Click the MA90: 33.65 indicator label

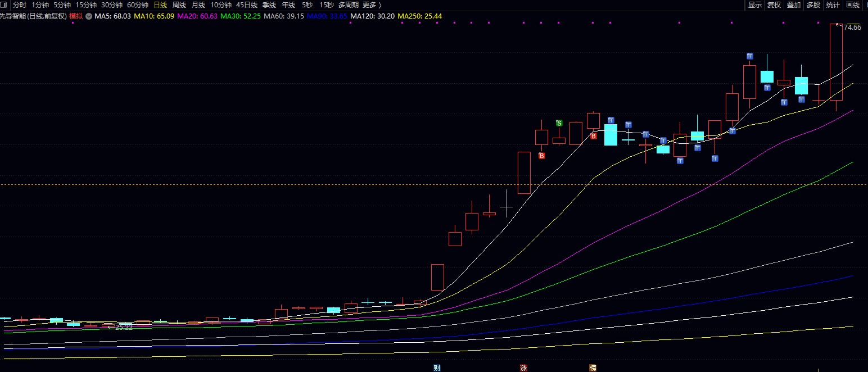tap(327, 16)
